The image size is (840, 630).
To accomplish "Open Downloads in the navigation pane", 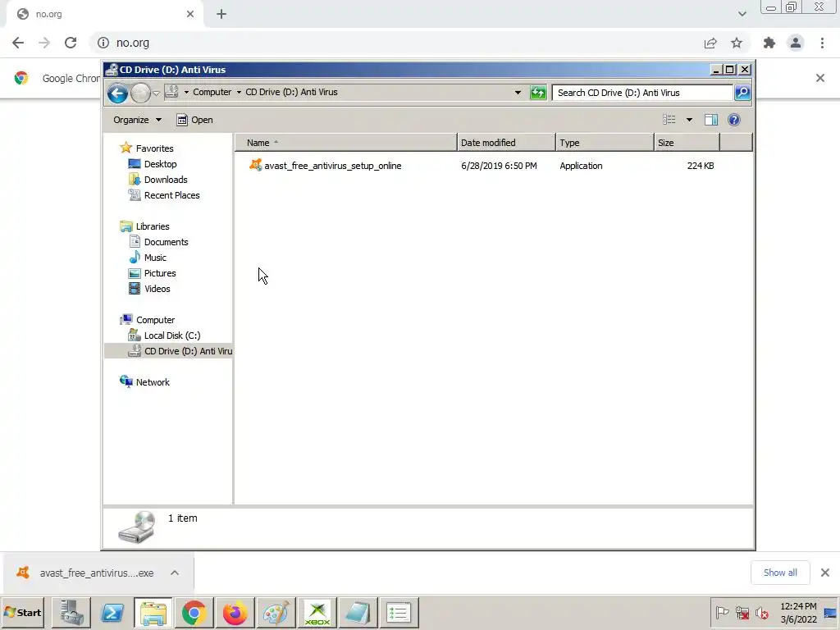I will click(x=166, y=180).
